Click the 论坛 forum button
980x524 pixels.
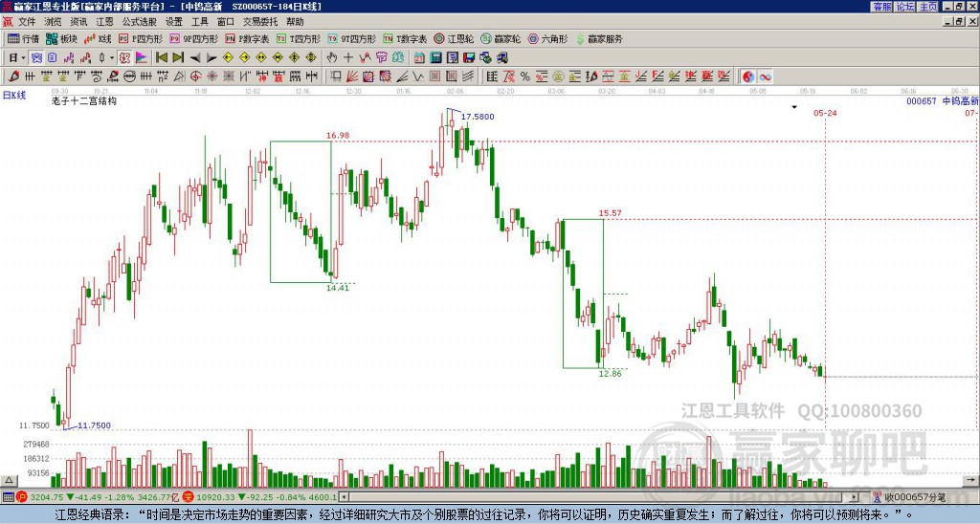click(x=904, y=7)
